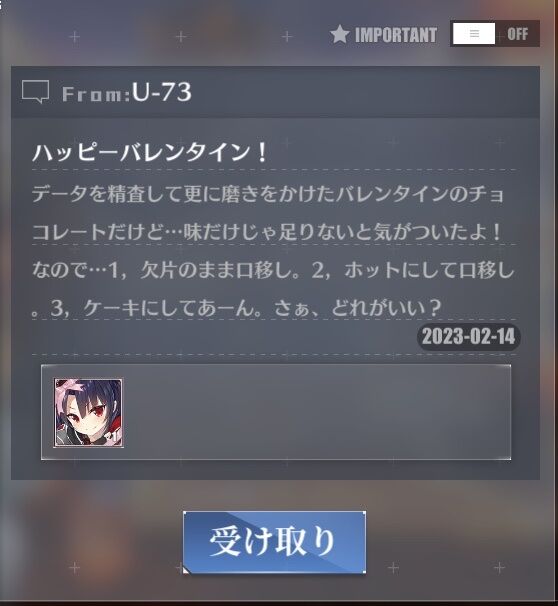Select the sender name U-73
Screen dimensions: 558x606
tap(162, 92)
